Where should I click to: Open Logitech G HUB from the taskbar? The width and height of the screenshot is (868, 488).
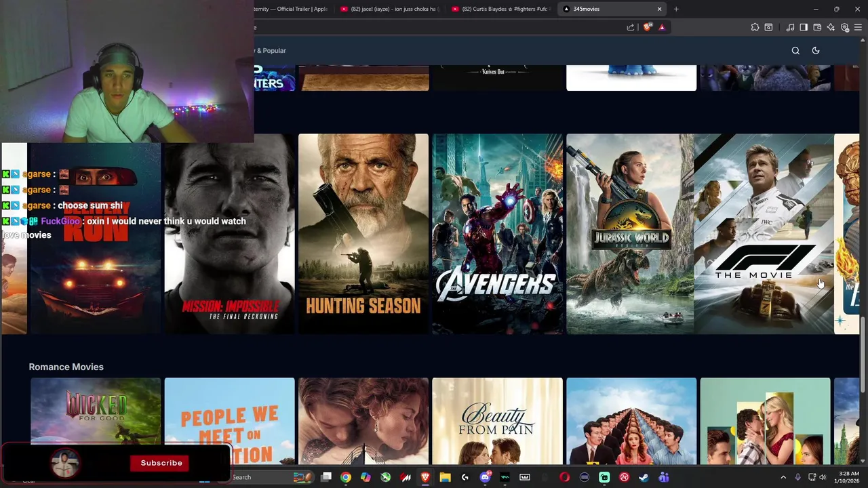(x=465, y=477)
